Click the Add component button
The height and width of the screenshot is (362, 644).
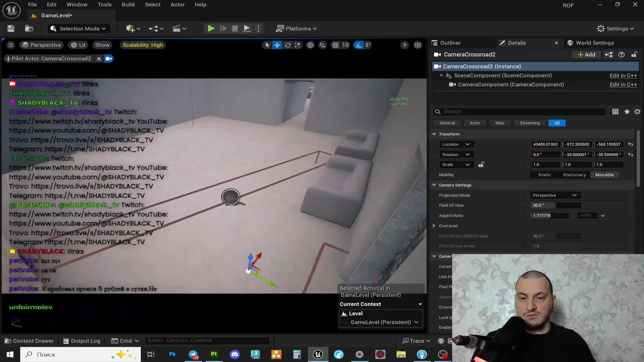click(x=587, y=54)
